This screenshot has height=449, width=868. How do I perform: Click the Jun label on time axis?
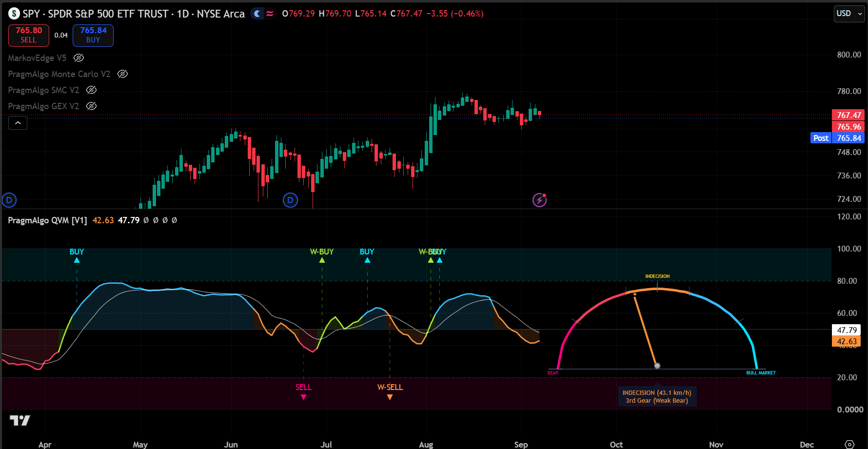pyautogui.click(x=231, y=444)
